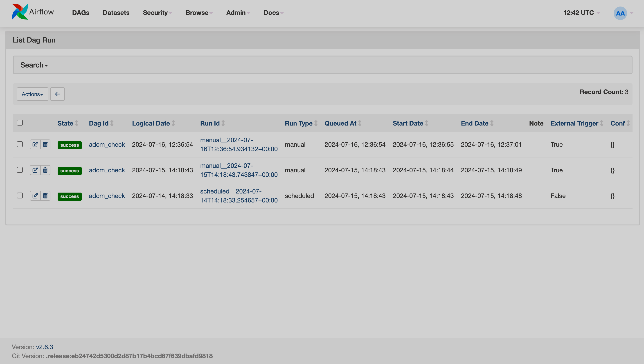644x364 pixels.
Task: Check the first dag run row
Action: click(x=20, y=144)
